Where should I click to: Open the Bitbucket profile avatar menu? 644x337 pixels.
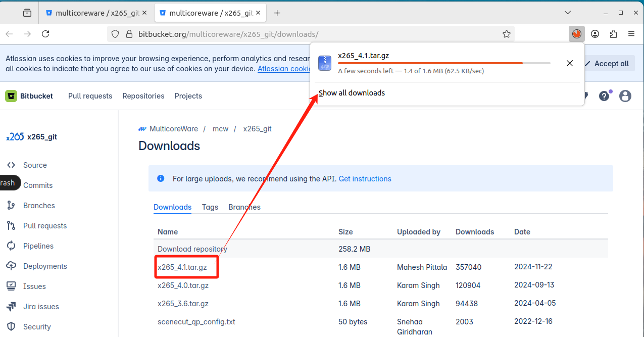625,96
